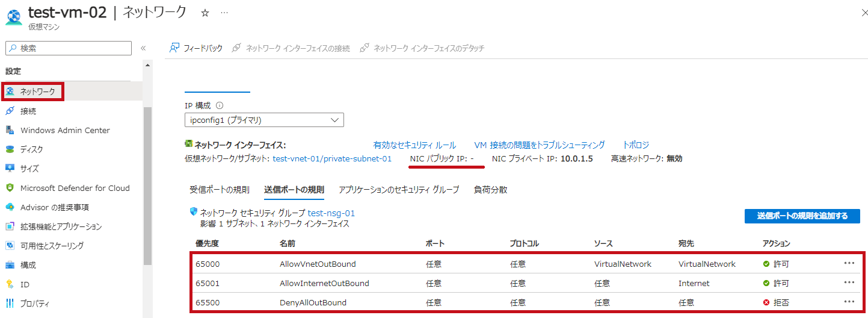The width and height of the screenshot is (868, 318).
Task: Open ellipsis menu for AllowInternetOutBound row
Action: click(849, 282)
